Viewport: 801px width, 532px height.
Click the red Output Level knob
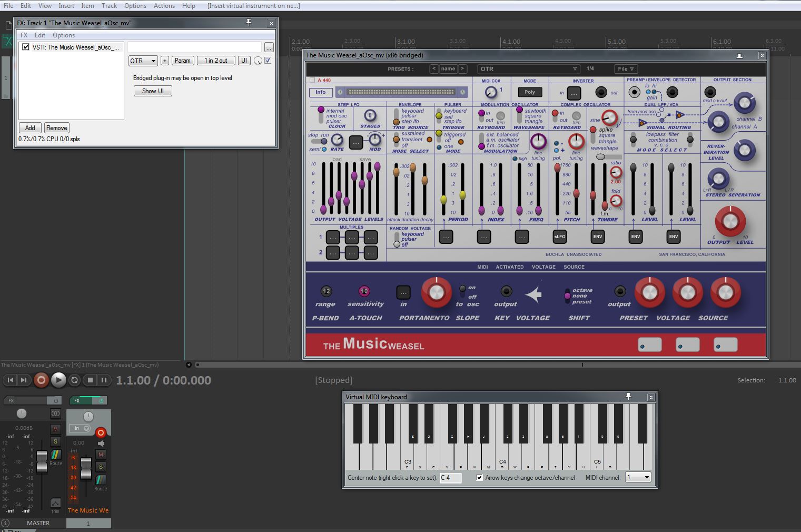click(730, 221)
